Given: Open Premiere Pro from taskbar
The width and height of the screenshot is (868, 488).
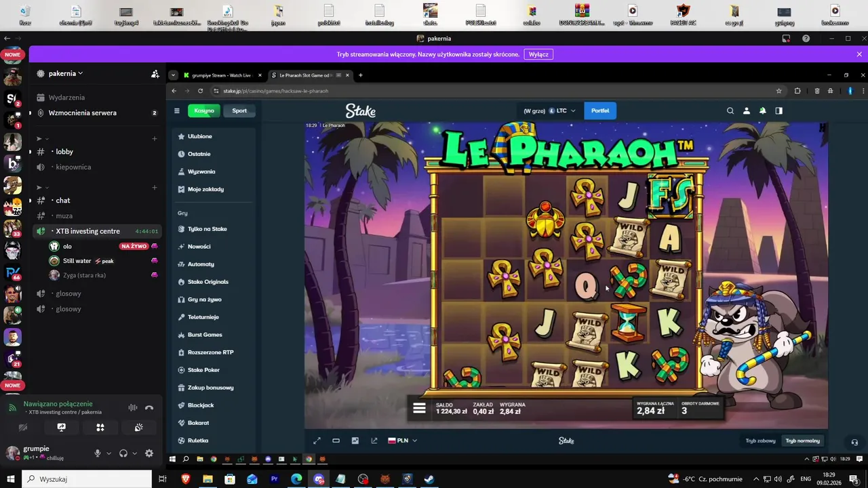Looking at the screenshot, I should tap(275, 479).
